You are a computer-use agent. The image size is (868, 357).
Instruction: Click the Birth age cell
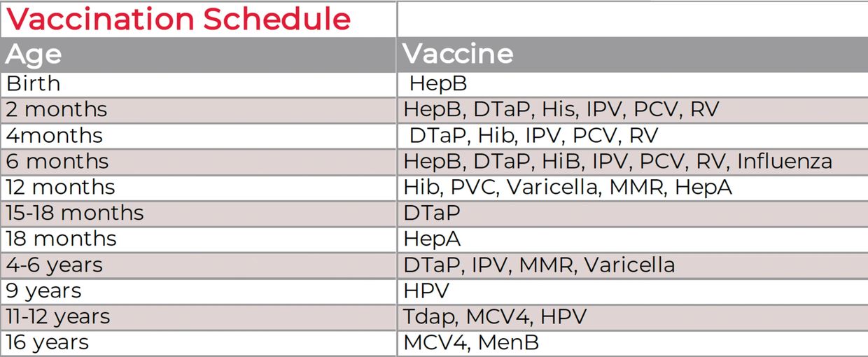[33, 84]
